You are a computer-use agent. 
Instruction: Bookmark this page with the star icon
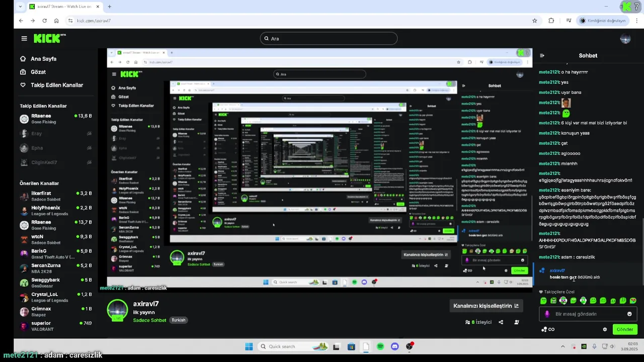(x=534, y=21)
